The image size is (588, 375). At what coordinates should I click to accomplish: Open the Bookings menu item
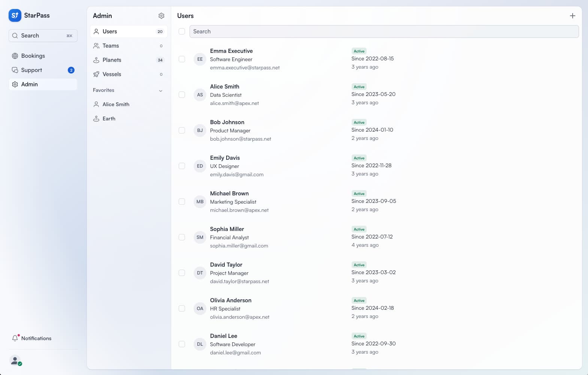[33, 56]
